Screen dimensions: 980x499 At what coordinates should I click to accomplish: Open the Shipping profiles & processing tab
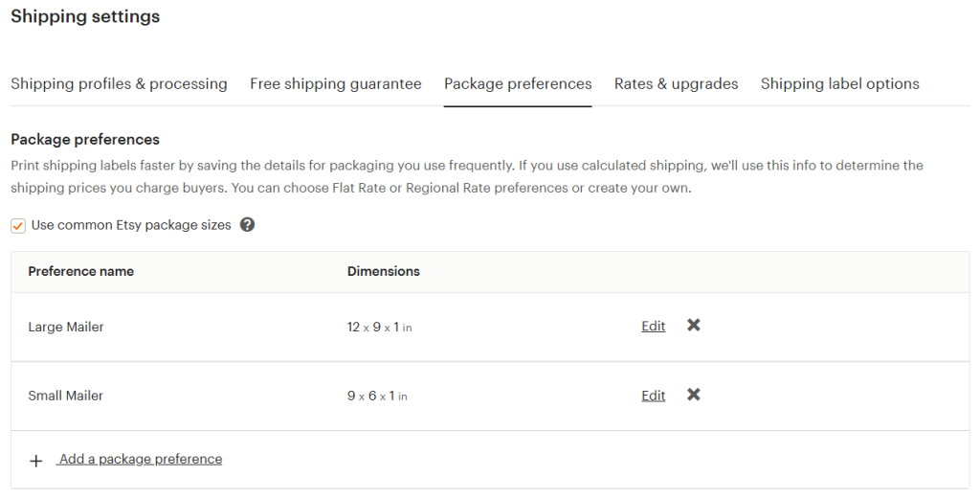click(119, 84)
